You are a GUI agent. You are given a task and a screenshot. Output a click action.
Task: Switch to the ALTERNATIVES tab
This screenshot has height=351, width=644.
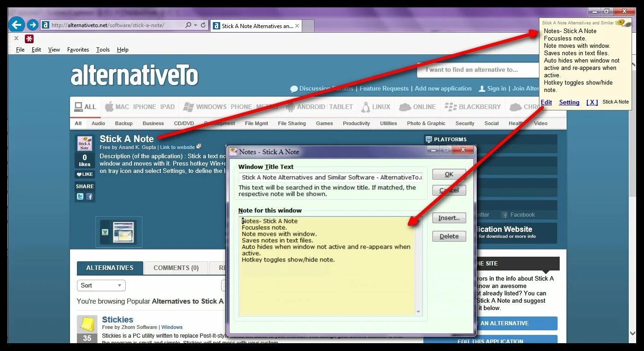coord(110,268)
